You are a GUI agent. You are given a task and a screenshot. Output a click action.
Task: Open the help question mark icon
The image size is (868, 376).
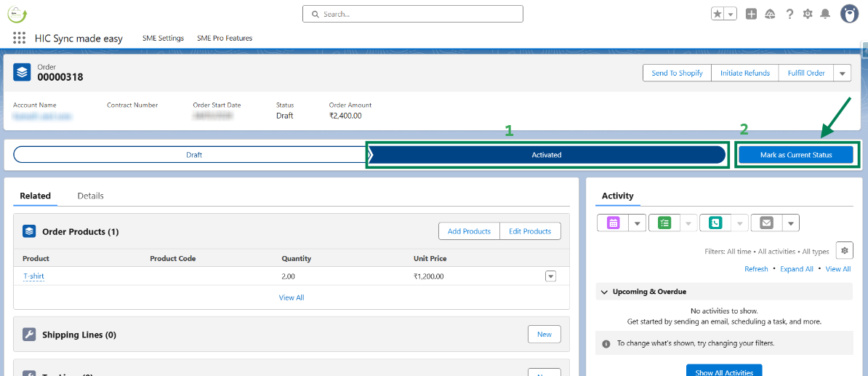(790, 15)
